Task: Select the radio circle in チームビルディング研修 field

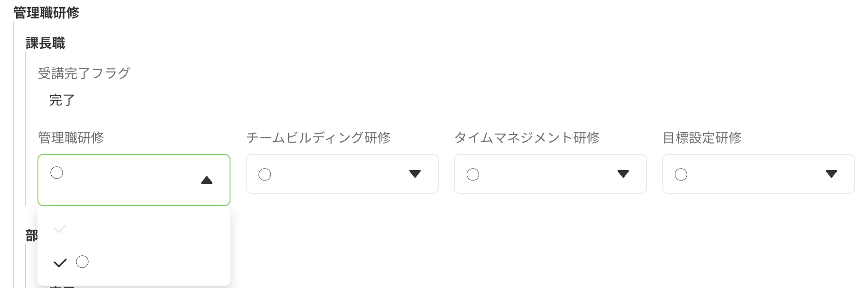Action: [265, 174]
